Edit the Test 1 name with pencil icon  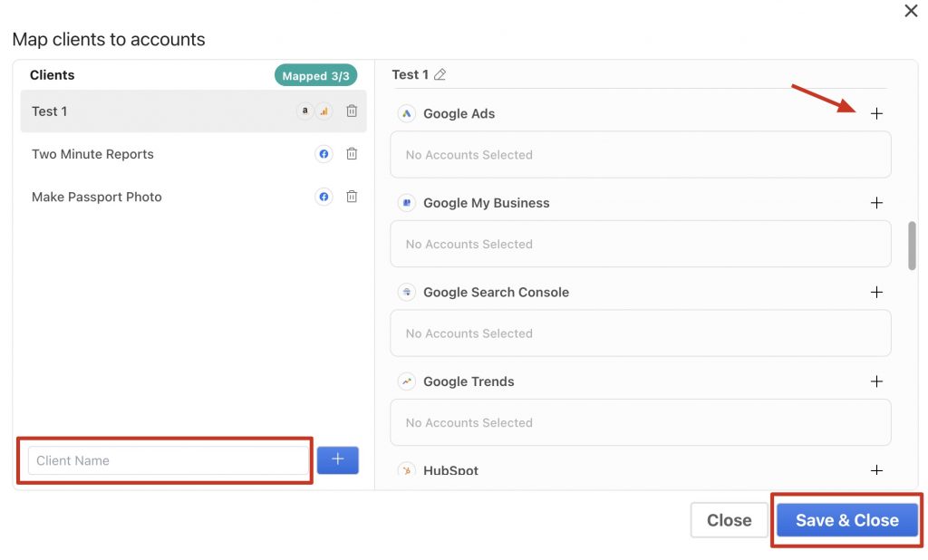(440, 74)
